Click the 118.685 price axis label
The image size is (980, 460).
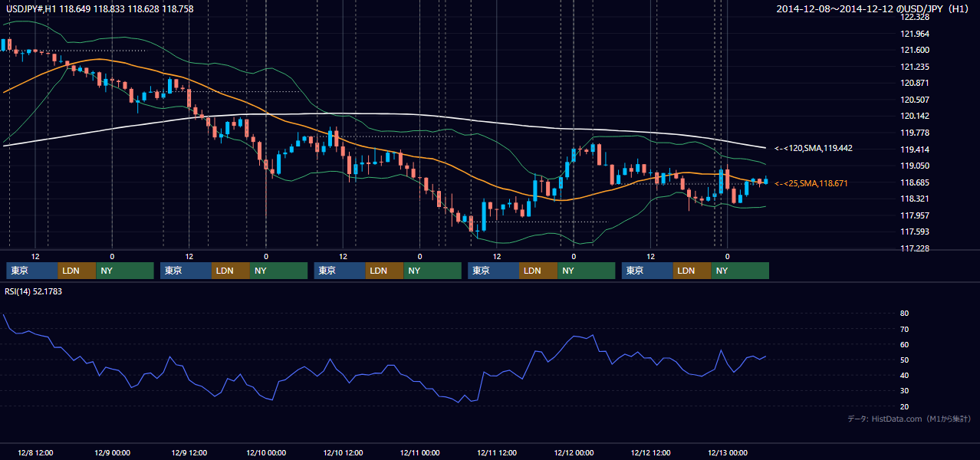coord(915,182)
